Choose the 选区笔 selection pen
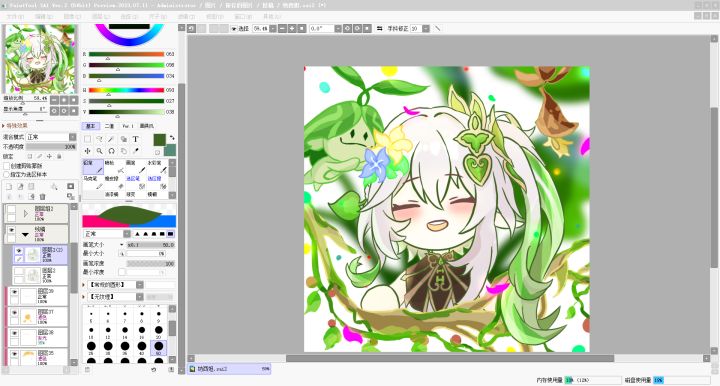Screen dimensions: 720x386 point(135,183)
